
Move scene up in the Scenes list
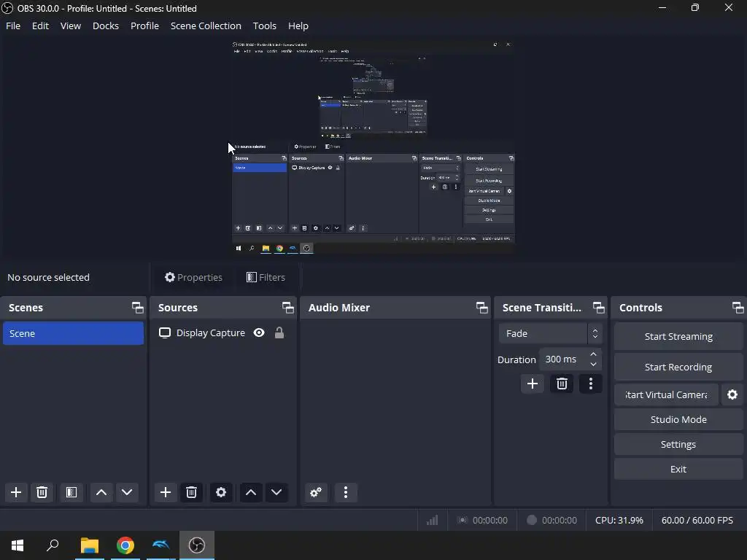[x=101, y=492]
